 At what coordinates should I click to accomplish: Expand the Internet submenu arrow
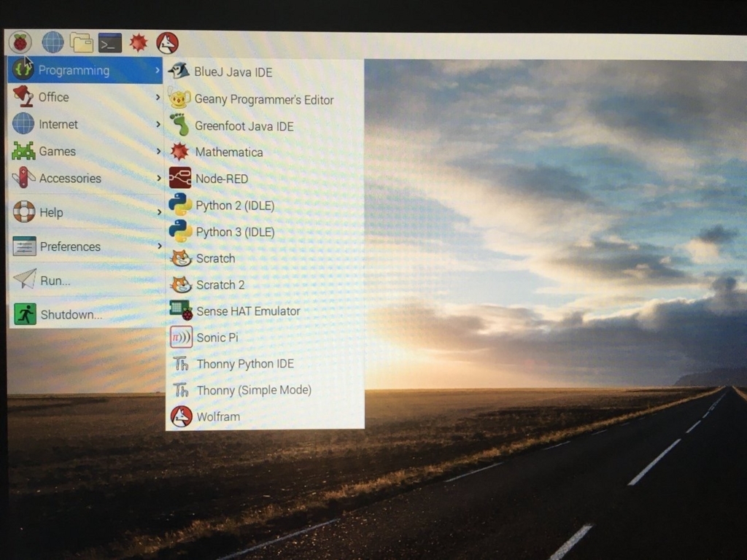pos(158,124)
